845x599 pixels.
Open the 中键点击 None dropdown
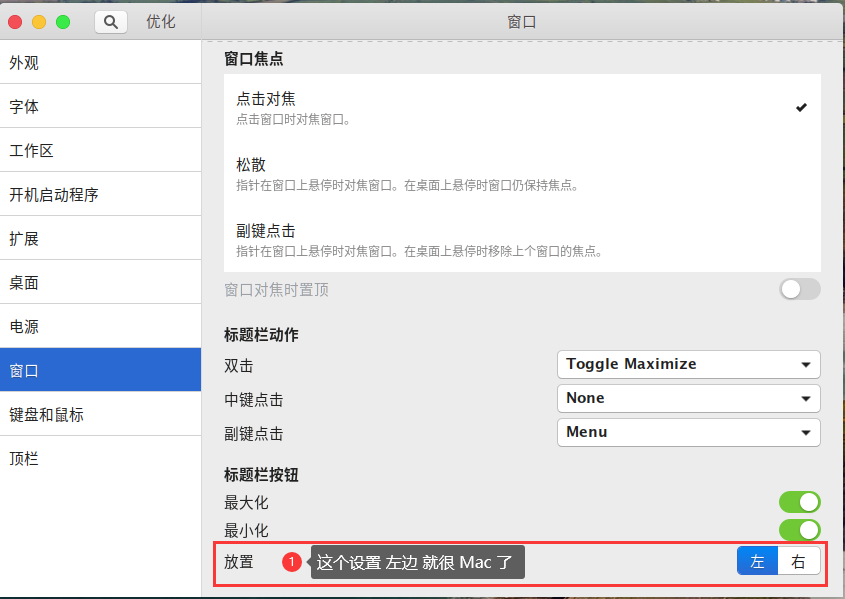point(689,399)
